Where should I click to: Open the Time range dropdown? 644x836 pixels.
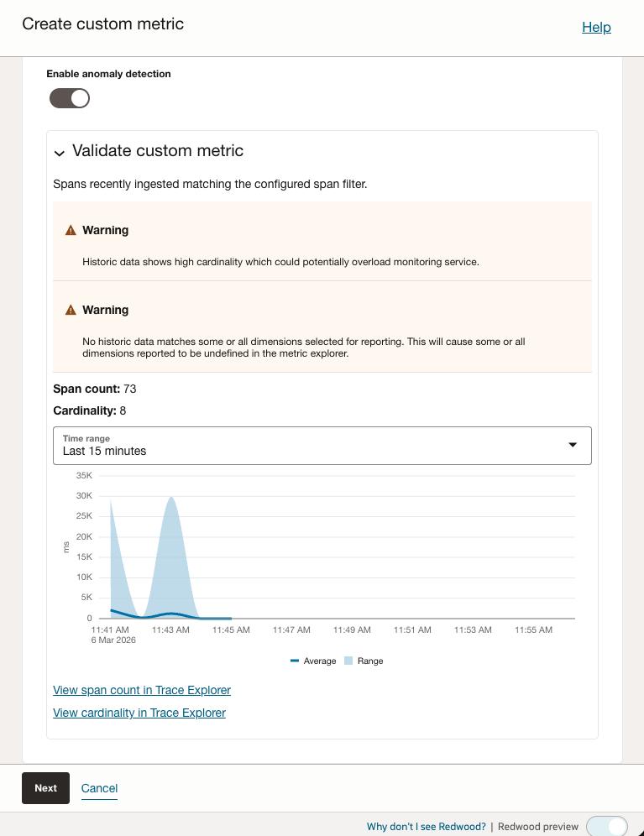tap(322, 445)
